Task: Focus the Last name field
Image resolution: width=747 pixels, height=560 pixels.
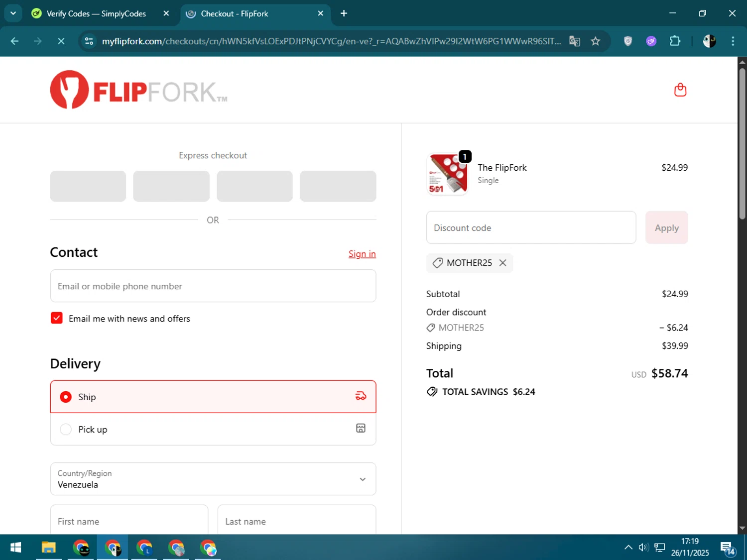Action: click(297, 520)
